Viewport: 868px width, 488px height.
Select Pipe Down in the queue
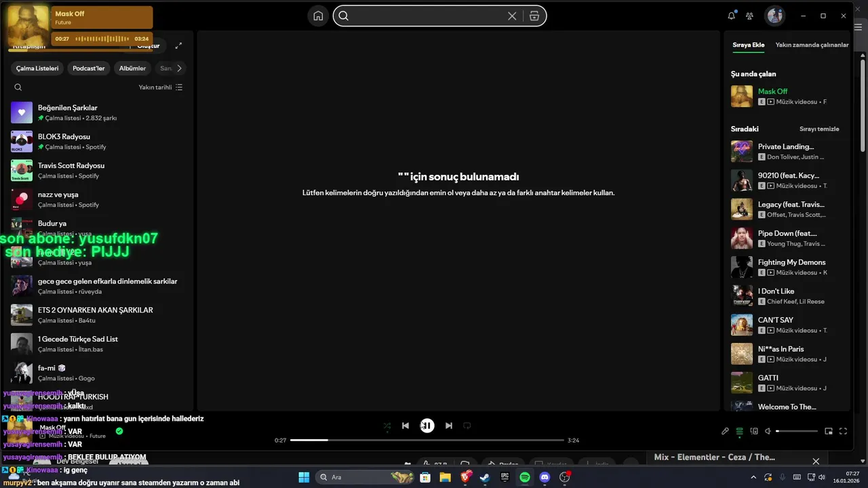pos(787,238)
